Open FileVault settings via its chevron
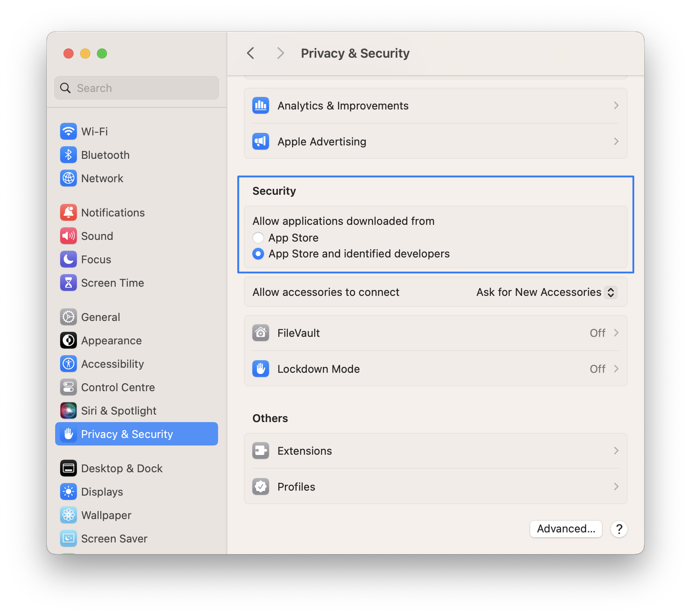This screenshot has height=616, width=691. tap(616, 333)
